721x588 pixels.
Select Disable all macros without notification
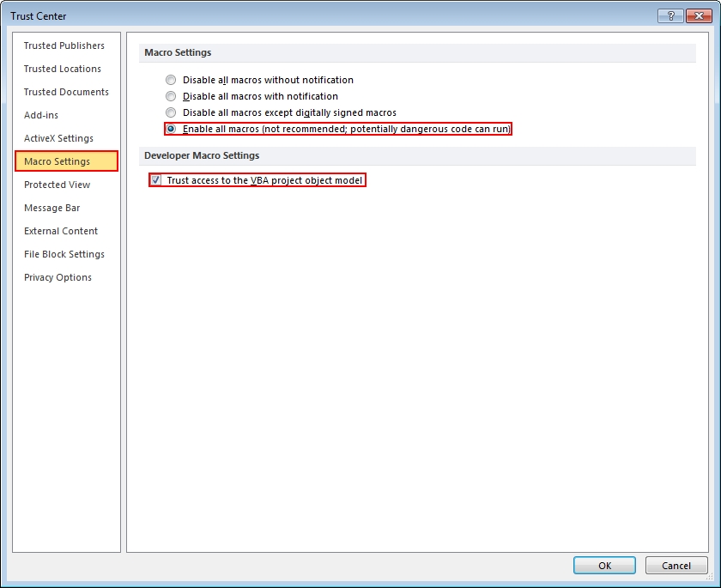171,80
